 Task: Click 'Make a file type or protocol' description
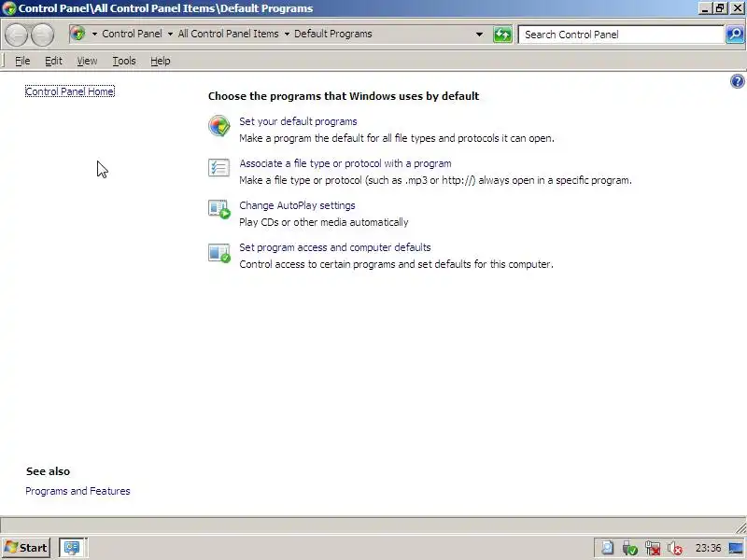point(435,180)
